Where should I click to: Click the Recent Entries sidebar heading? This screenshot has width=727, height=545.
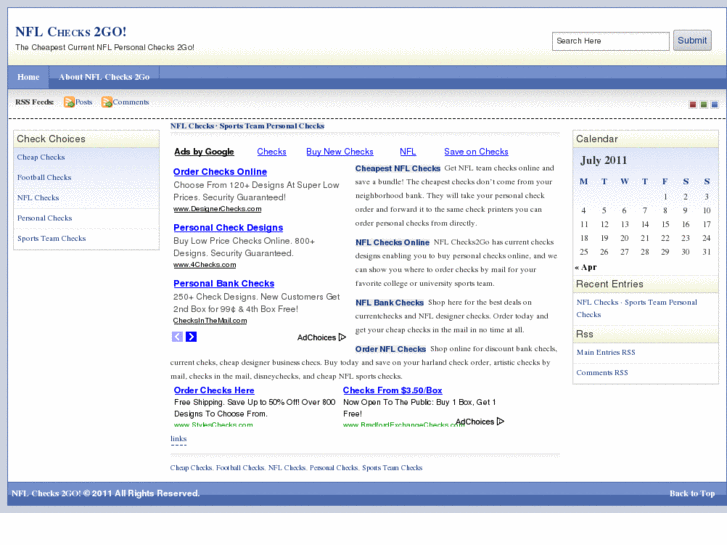[x=609, y=284]
